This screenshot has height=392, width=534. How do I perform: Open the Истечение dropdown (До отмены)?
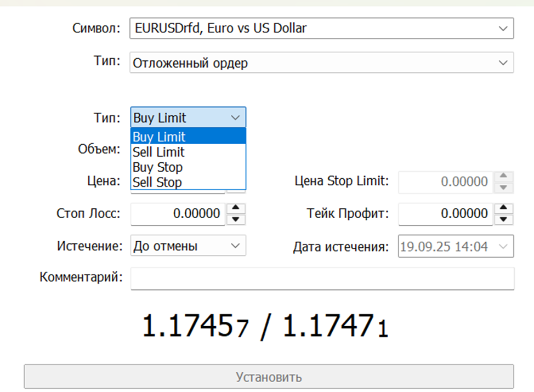point(188,246)
